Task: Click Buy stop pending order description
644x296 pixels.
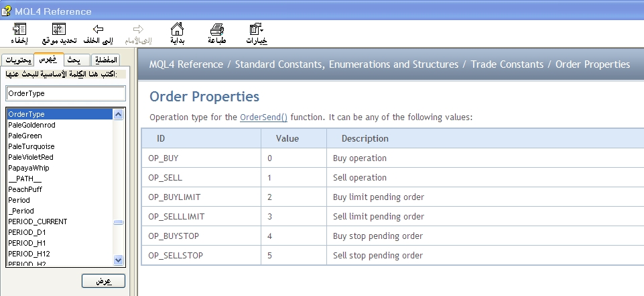Action: click(x=485, y=236)
